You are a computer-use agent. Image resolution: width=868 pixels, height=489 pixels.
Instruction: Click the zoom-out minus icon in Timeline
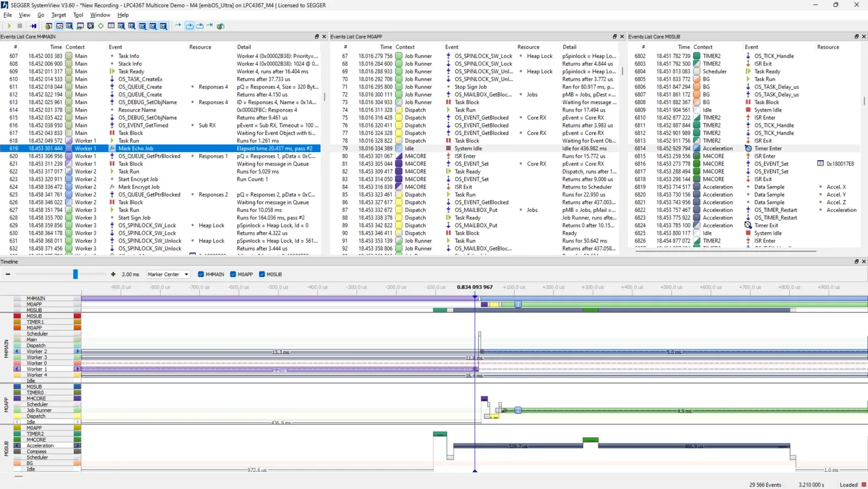point(8,275)
